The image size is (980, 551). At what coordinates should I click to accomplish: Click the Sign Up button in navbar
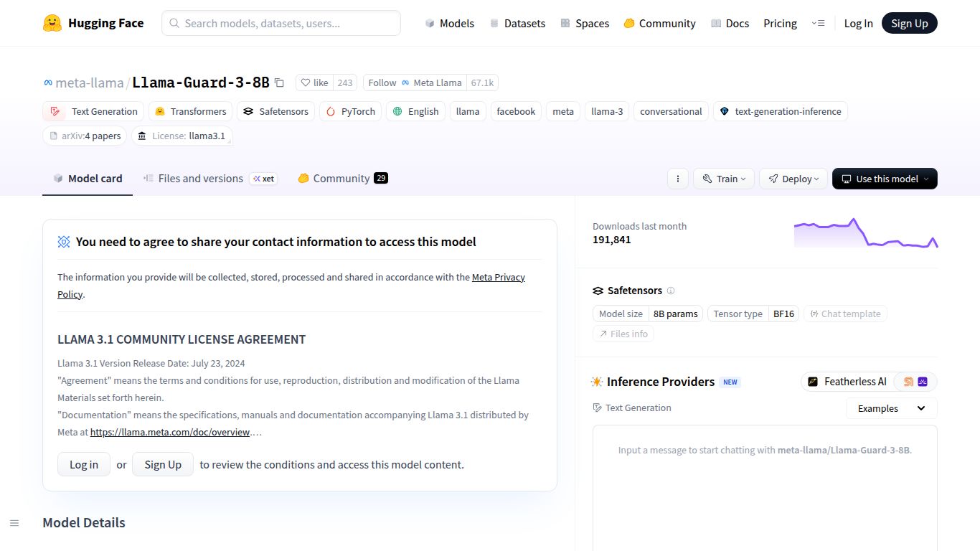click(909, 23)
